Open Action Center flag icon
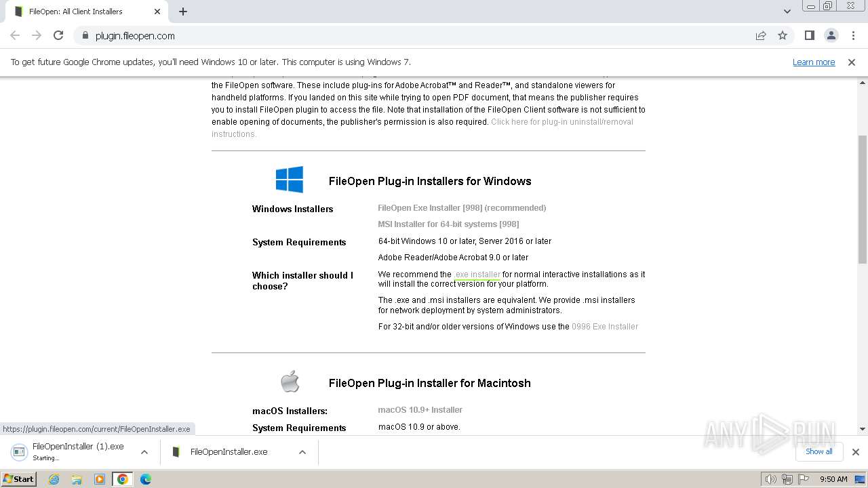The height and width of the screenshot is (488, 868). point(803,479)
